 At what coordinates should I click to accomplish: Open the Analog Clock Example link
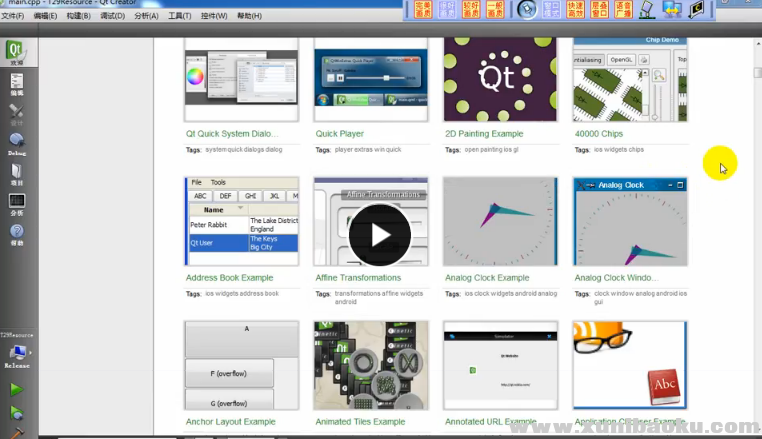pos(487,278)
